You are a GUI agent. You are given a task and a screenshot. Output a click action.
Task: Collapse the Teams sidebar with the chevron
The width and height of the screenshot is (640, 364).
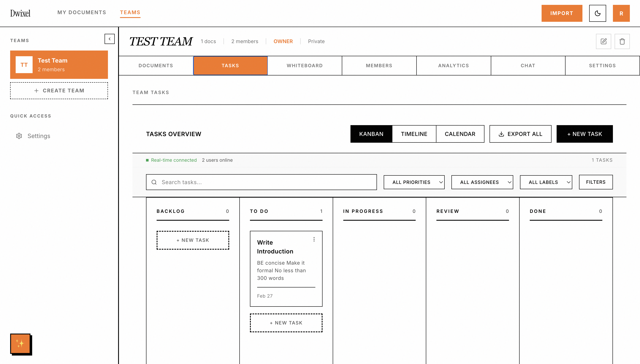(109, 39)
